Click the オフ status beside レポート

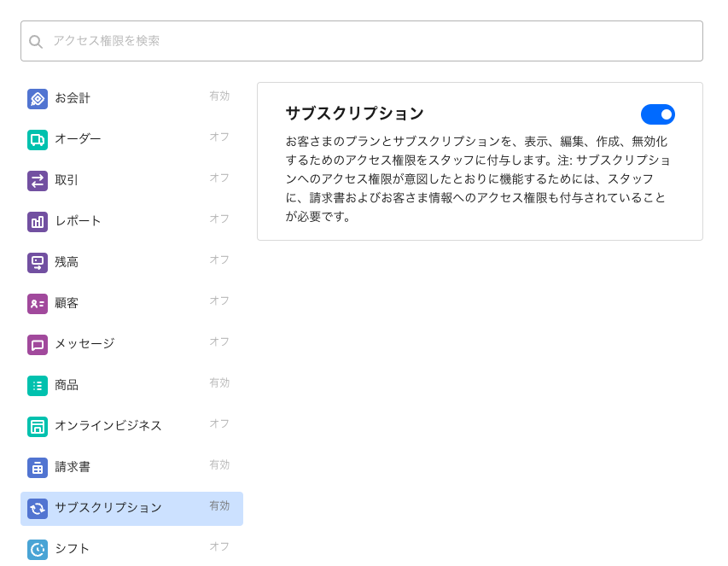click(x=219, y=219)
